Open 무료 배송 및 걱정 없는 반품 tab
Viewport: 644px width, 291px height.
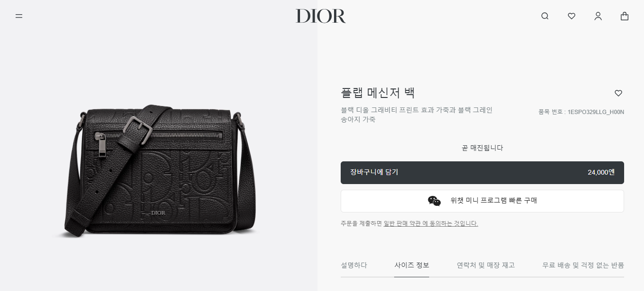583,265
